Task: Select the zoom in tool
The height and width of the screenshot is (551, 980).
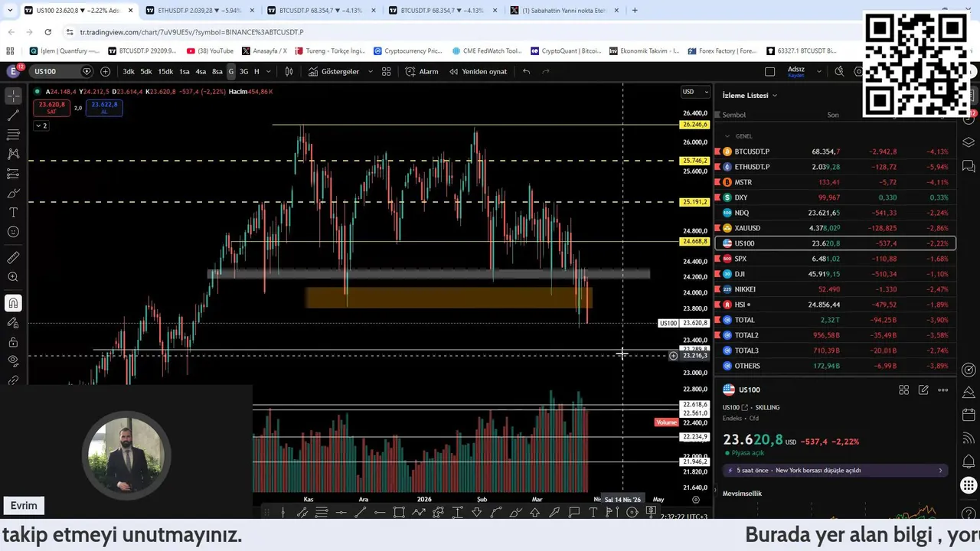Action: coord(13,277)
